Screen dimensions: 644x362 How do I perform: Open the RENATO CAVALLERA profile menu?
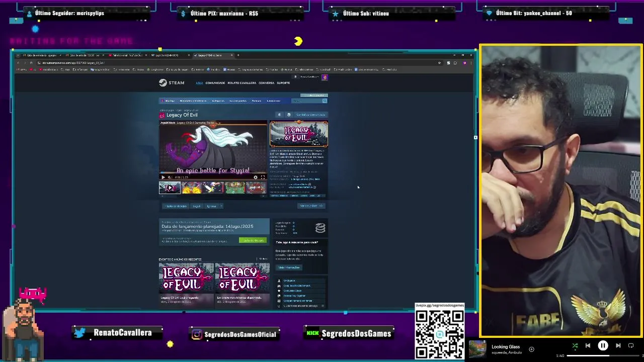pyautogui.click(x=242, y=83)
